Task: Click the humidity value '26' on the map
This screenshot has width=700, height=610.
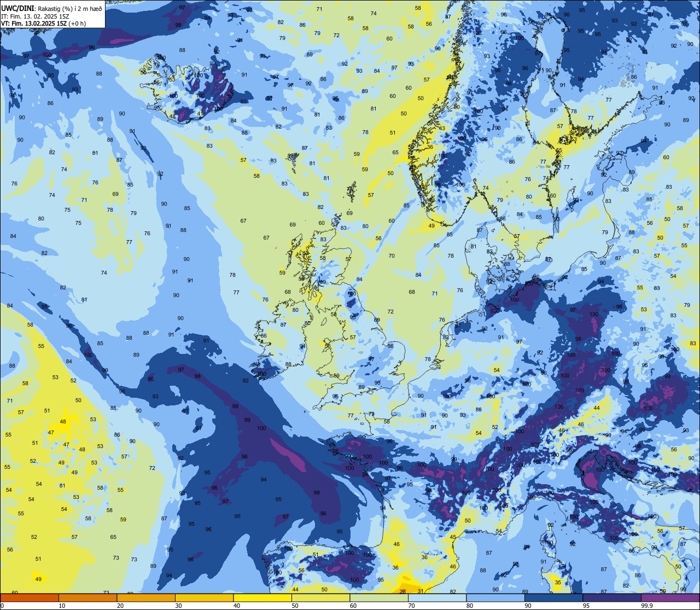Action: pyautogui.click(x=403, y=591)
